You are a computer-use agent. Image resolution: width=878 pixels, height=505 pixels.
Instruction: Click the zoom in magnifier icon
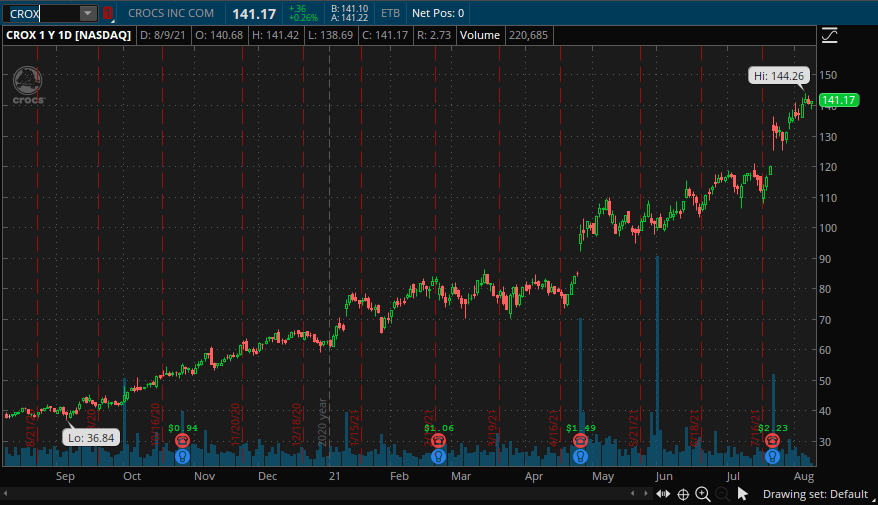703,494
